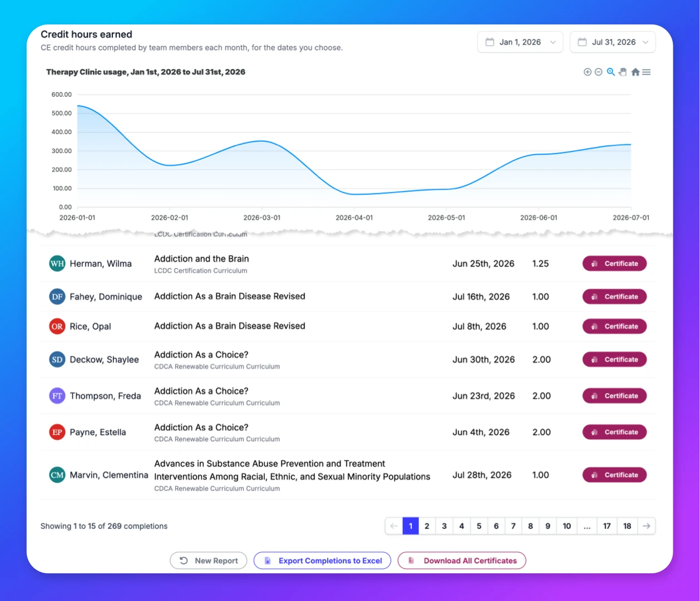Click the name Deckow, Shaylee

click(104, 359)
